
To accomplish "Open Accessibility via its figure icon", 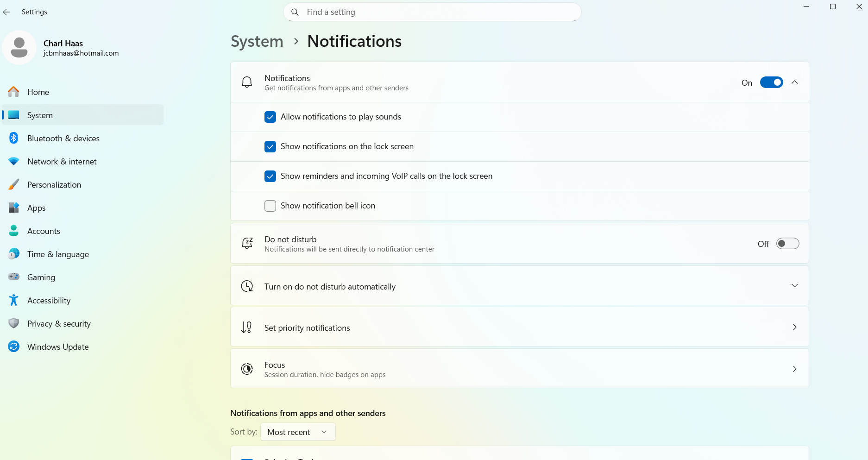I will coord(13,300).
